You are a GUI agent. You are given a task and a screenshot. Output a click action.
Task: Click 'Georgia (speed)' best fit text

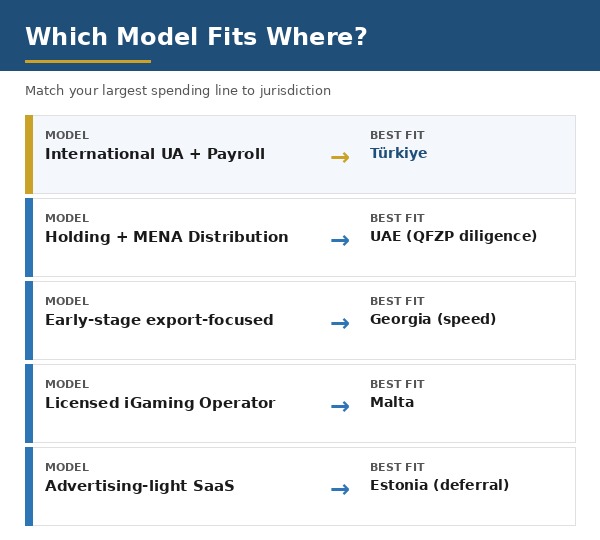pos(433,319)
